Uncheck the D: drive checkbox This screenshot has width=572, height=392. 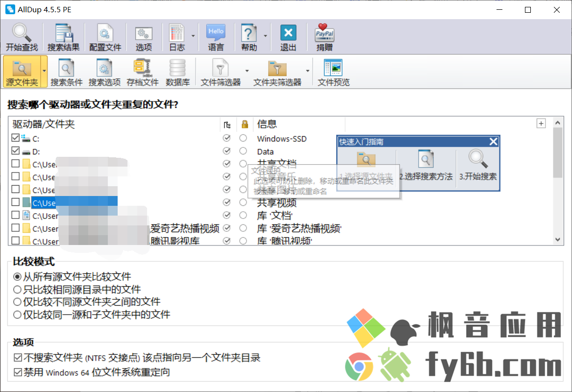tap(15, 150)
